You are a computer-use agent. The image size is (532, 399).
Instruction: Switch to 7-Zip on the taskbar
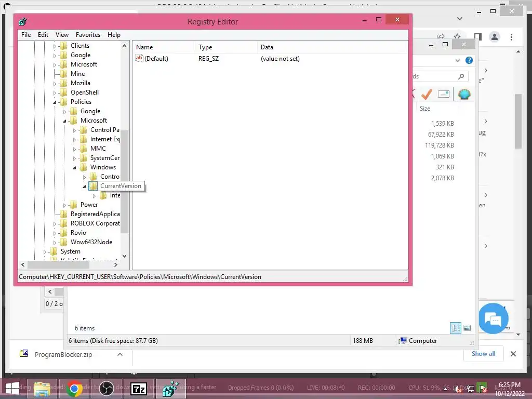click(138, 389)
